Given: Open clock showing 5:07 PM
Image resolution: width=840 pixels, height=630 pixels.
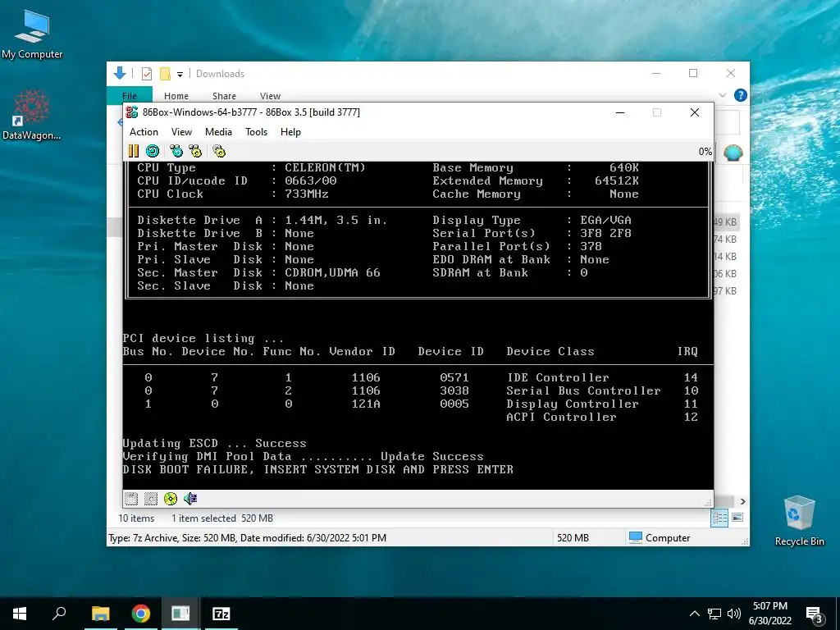Looking at the screenshot, I should click(x=770, y=614).
